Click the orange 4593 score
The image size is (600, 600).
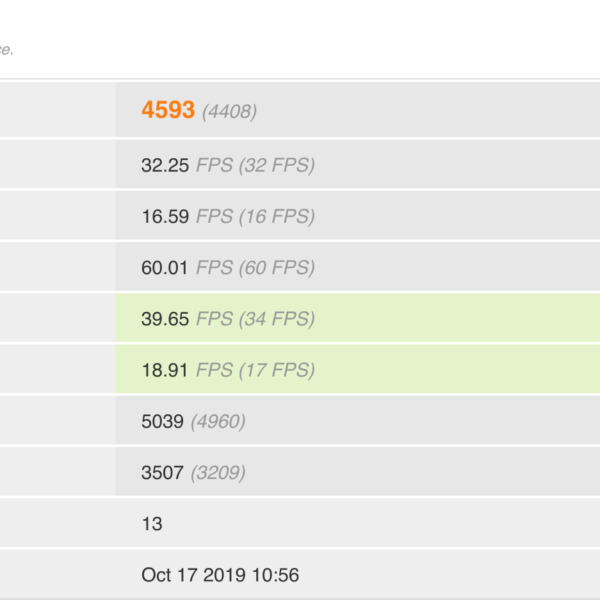pos(168,110)
